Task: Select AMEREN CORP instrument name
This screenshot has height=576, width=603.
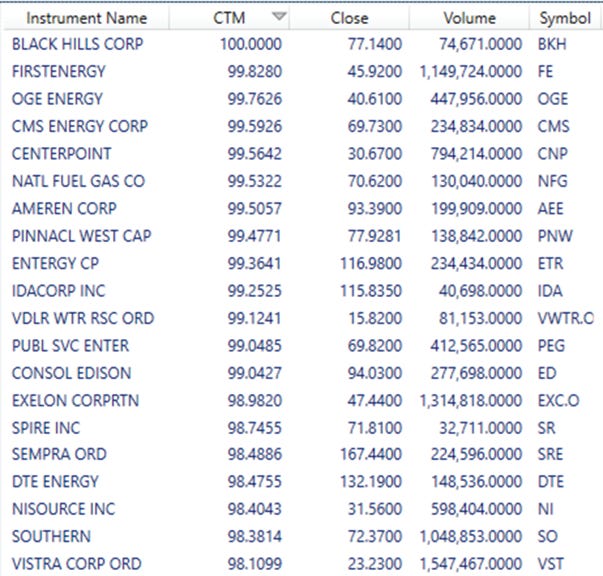Action: pyautogui.click(x=64, y=208)
